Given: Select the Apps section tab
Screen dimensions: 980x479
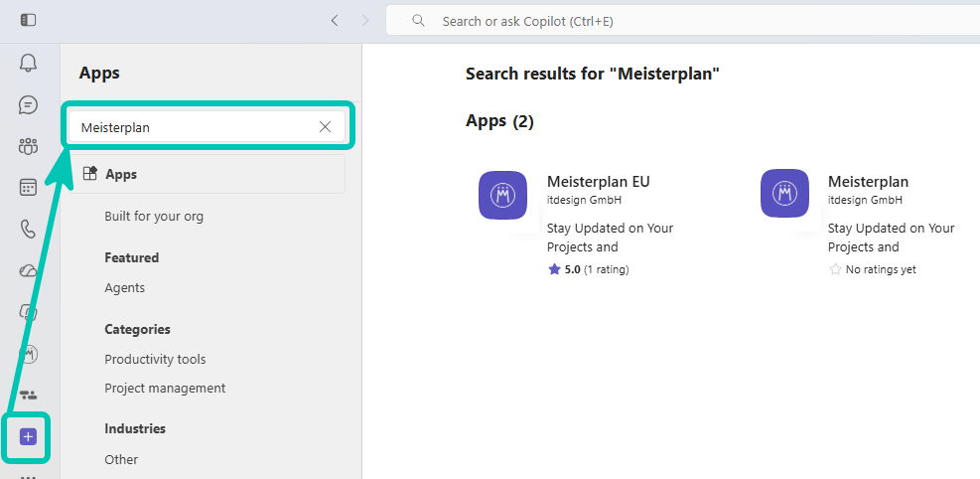Looking at the screenshot, I should 207,174.
